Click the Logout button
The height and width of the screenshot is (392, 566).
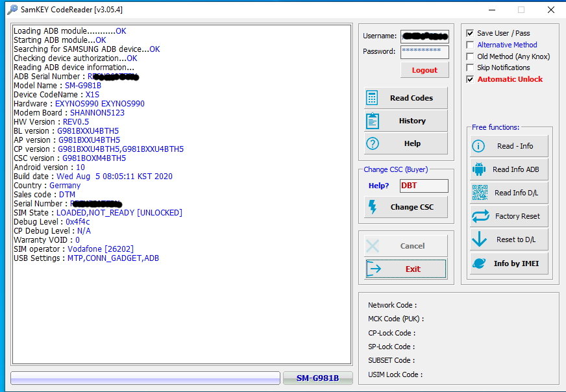(425, 70)
